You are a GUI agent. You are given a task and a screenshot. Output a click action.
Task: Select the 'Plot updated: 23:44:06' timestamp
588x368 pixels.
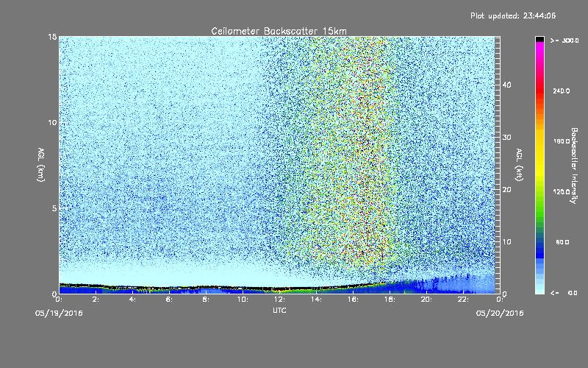coord(513,15)
